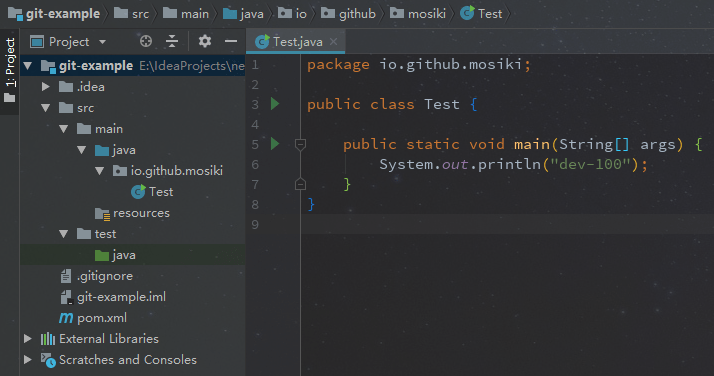Click the io.github.mosiki package icon
This screenshot has width=714, height=376.
[120, 171]
